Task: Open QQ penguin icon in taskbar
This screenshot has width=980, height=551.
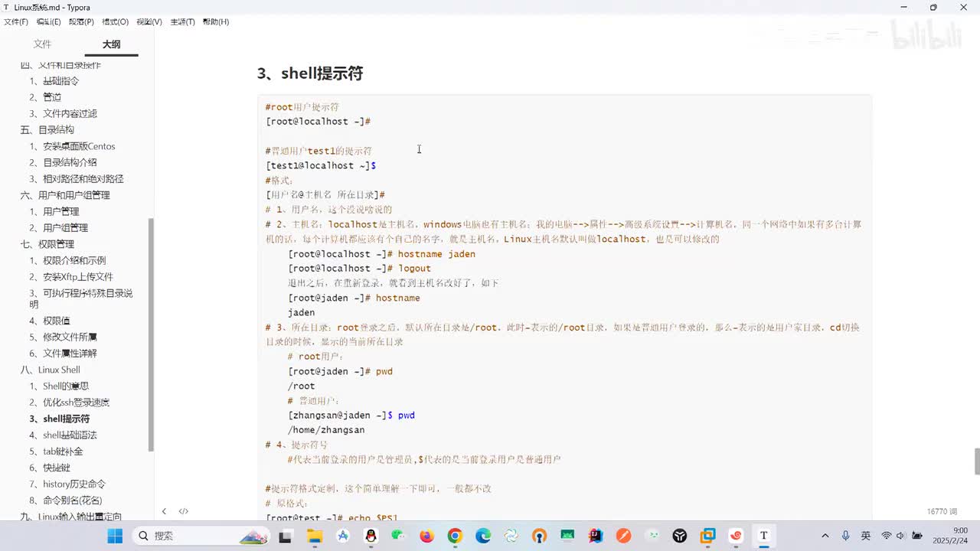Action: click(x=371, y=536)
